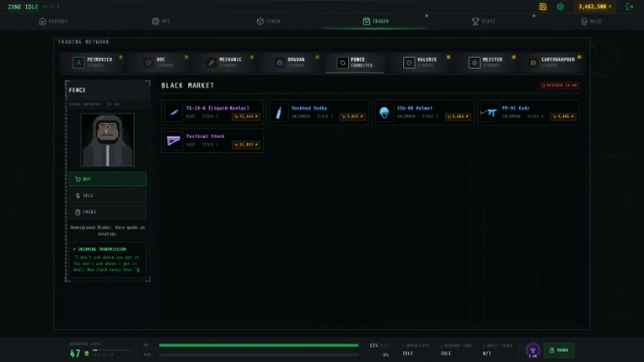Image resolution: width=644 pixels, height=362 pixels.
Task: Select the Mechanic trader tab
Action: tap(224, 62)
